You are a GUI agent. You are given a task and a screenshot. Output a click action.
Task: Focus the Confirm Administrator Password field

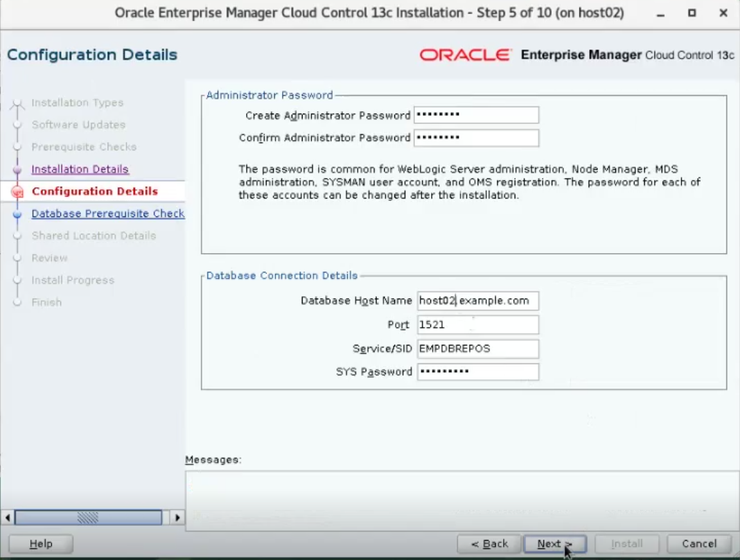[x=476, y=138]
